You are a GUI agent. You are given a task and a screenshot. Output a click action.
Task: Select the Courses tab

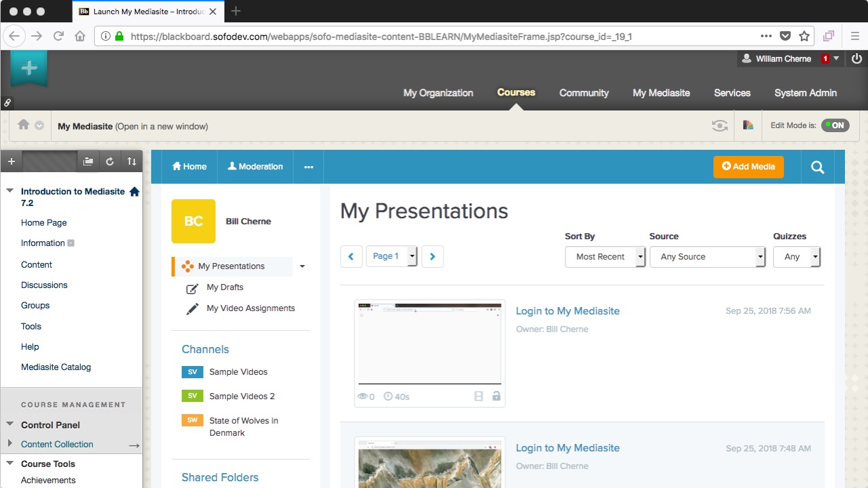click(x=516, y=93)
